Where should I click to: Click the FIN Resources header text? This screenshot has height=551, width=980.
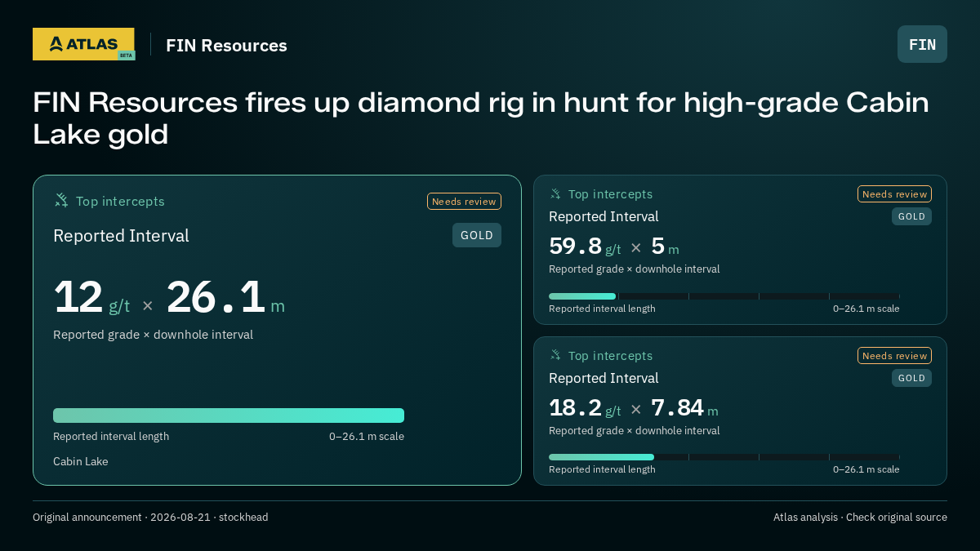226,46
